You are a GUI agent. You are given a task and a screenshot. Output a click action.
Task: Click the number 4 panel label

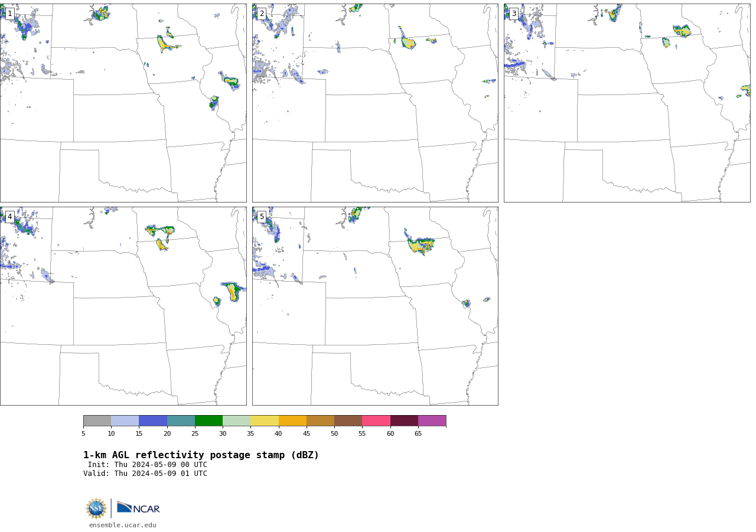coord(9,217)
